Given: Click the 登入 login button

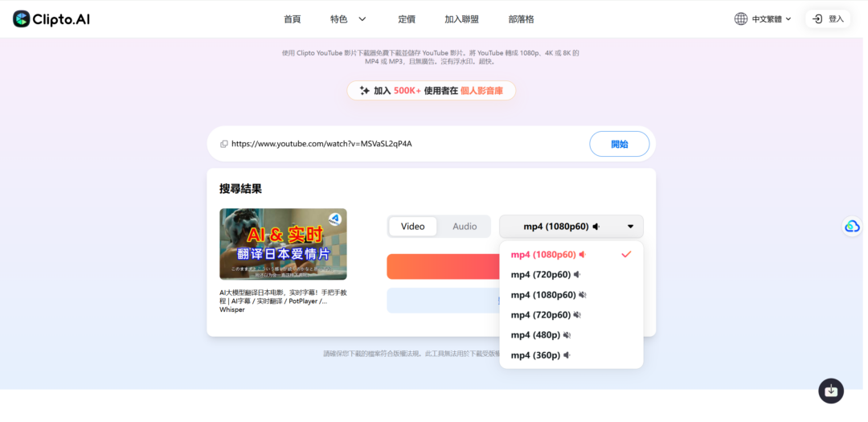Looking at the screenshot, I should coord(828,18).
